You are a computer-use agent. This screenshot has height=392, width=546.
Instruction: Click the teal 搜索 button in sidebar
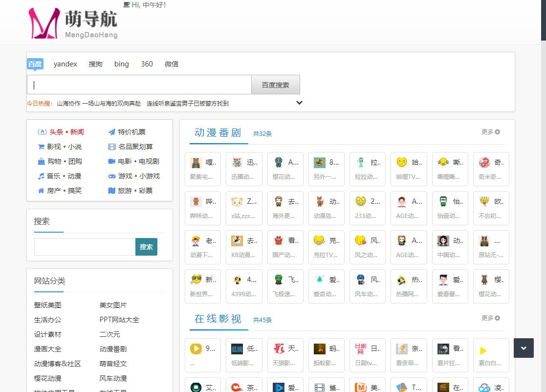[x=146, y=247]
